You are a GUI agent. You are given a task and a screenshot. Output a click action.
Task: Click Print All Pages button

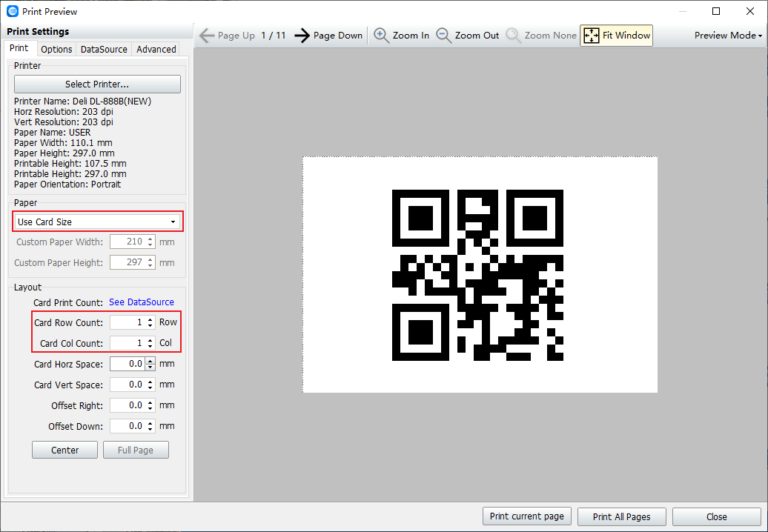click(621, 517)
